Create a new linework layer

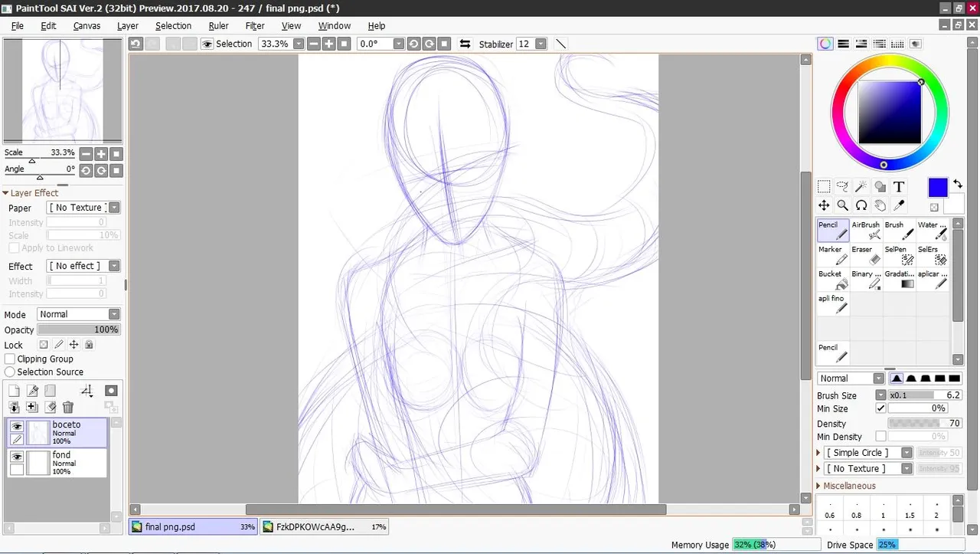coord(32,391)
